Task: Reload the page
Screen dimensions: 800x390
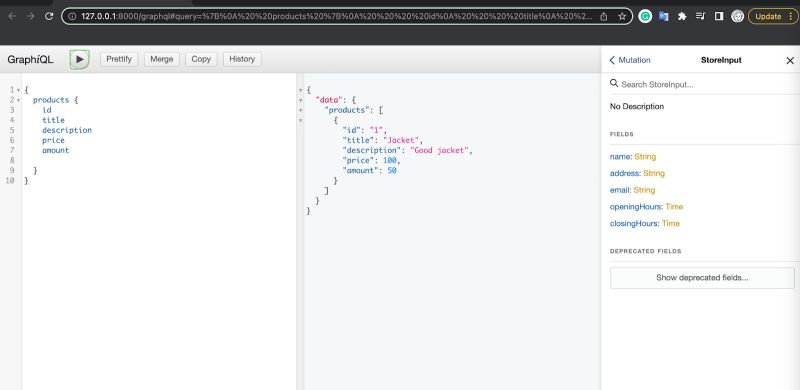Action: pyautogui.click(x=49, y=16)
